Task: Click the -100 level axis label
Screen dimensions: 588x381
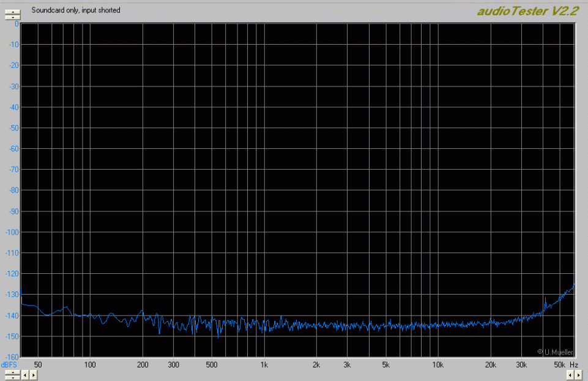Action: 12,232
